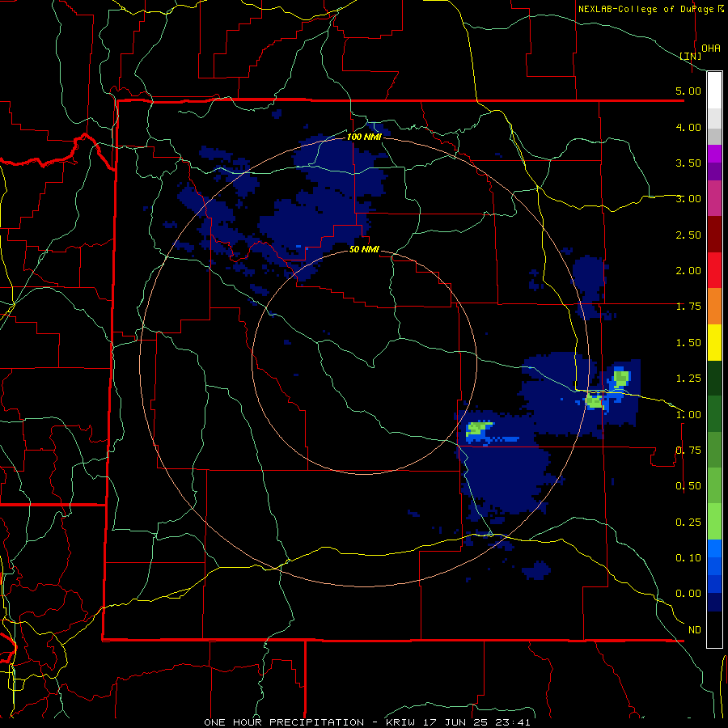Click the 3.00 legend value
Viewport: 728px width, 728px height.
click(x=688, y=199)
